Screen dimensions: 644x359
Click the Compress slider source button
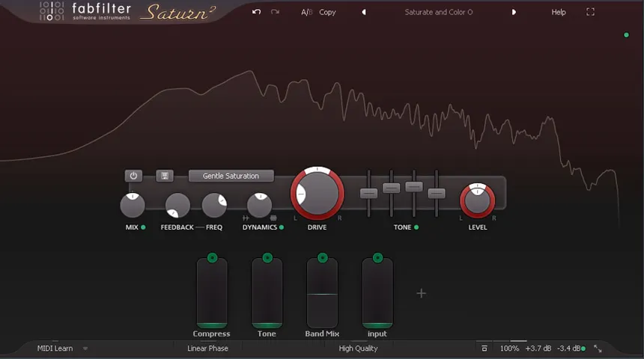coord(213,258)
